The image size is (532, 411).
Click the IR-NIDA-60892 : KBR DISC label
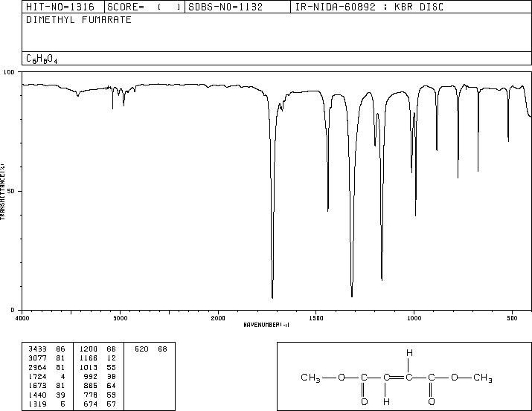click(369, 7)
